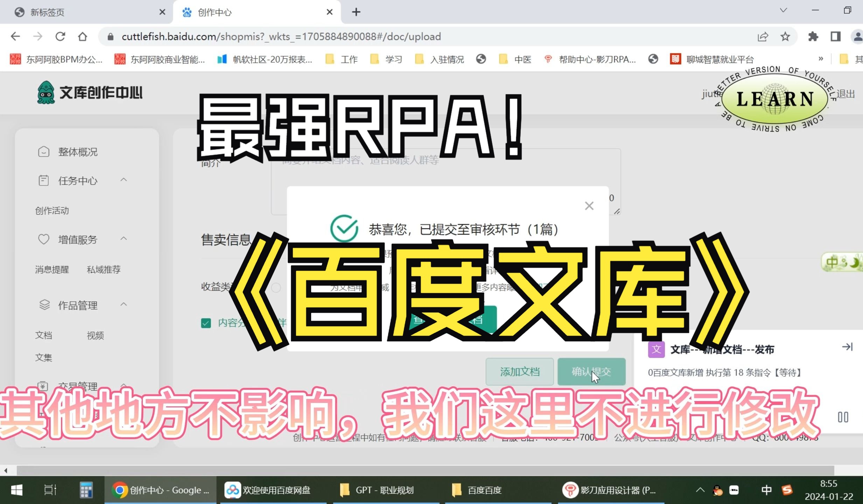Screen dimensions: 863x504
Task: Bookmark this page with the star icon
Action: pyautogui.click(x=785, y=36)
